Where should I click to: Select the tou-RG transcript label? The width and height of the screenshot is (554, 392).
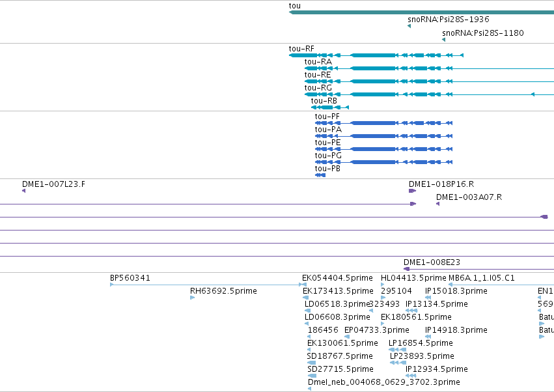(x=318, y=88)
